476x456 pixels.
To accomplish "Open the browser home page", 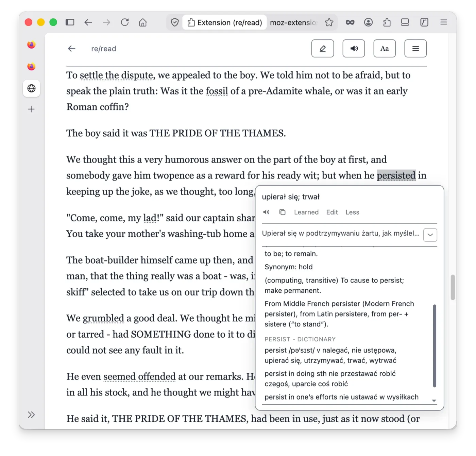I will pos(143,22).
